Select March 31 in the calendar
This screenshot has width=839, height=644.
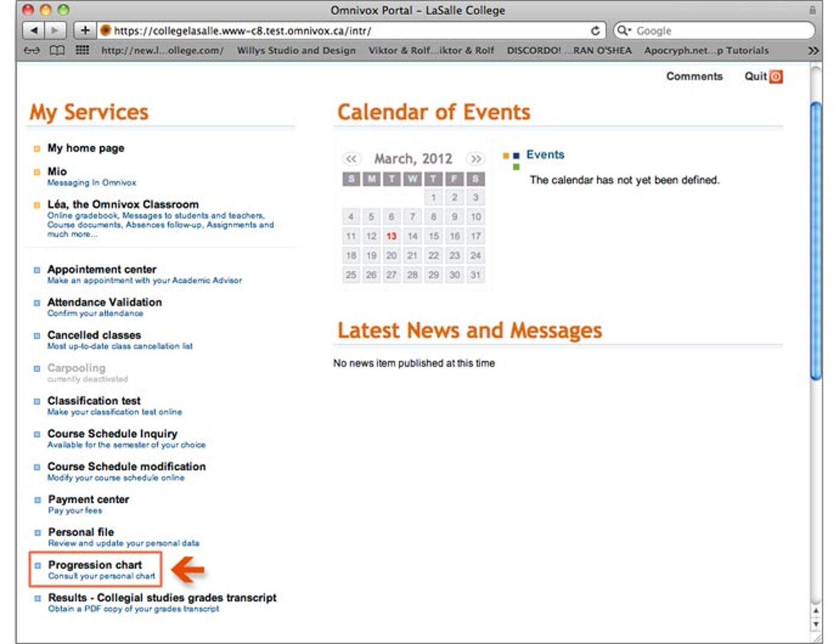(475, 274)
